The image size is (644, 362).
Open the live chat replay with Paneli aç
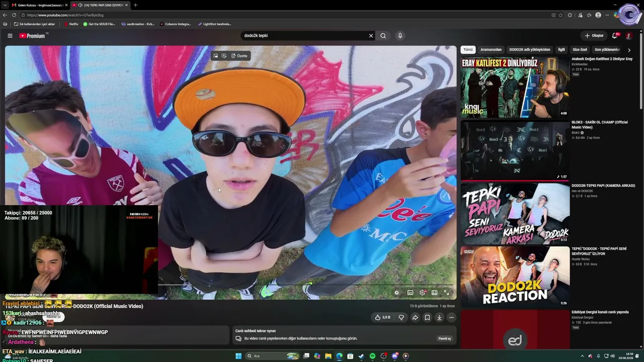pyautogui.click(x=445, y=338)
